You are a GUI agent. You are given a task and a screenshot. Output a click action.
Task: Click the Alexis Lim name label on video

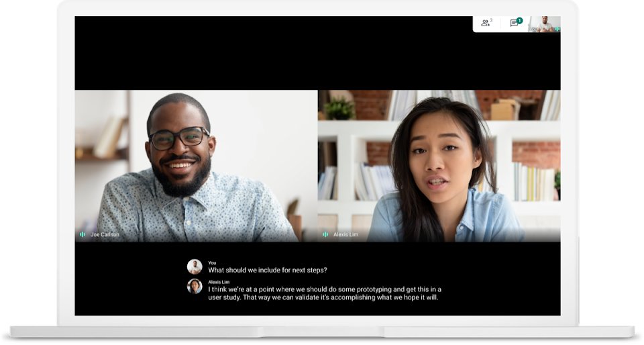(x=346, y=235)
